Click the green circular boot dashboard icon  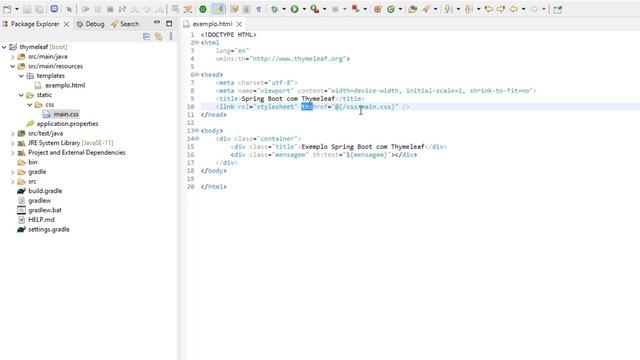(x=203, y=9)
